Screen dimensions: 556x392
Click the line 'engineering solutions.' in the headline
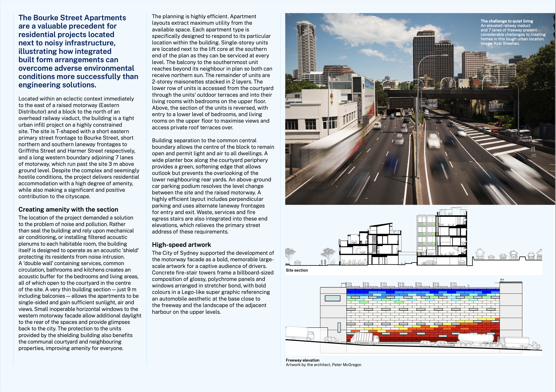pos(57,85)
